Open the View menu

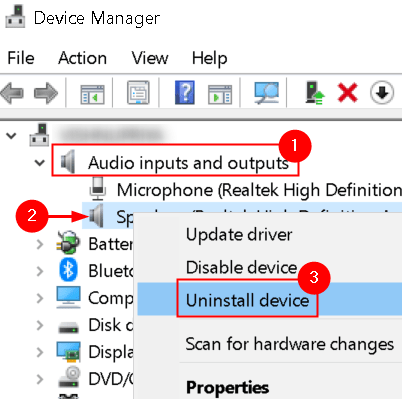point(150,58)
